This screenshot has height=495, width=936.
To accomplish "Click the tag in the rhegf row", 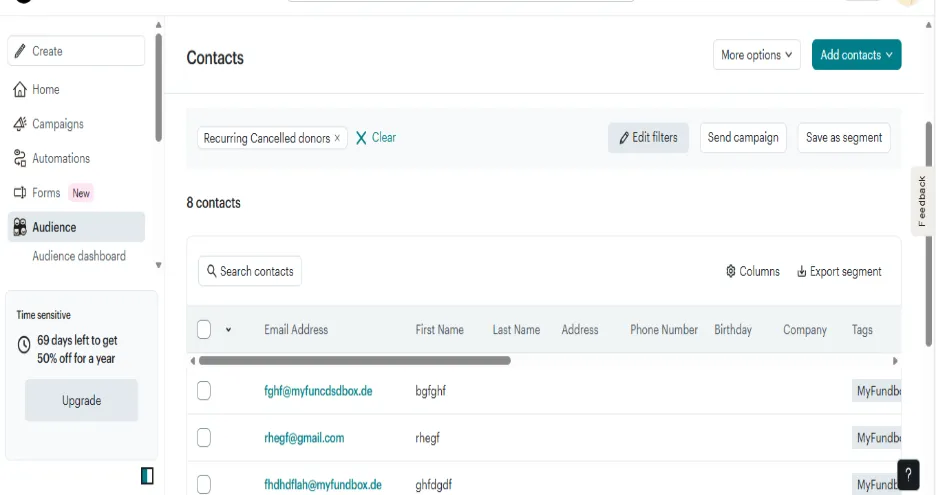I will pyautogui.click(x=876, y=438).
